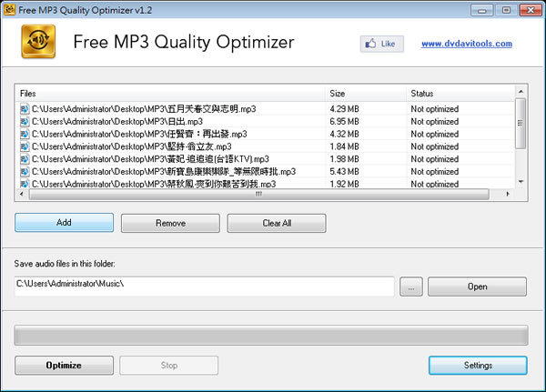Click the title bar app icon
The image size is (546, 392).
pos(9,9)
